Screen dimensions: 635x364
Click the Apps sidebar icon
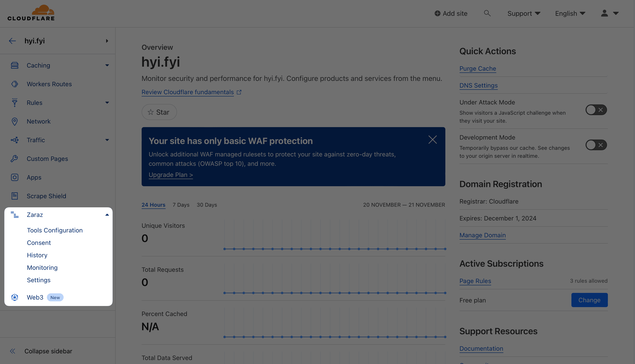(14, 177)
